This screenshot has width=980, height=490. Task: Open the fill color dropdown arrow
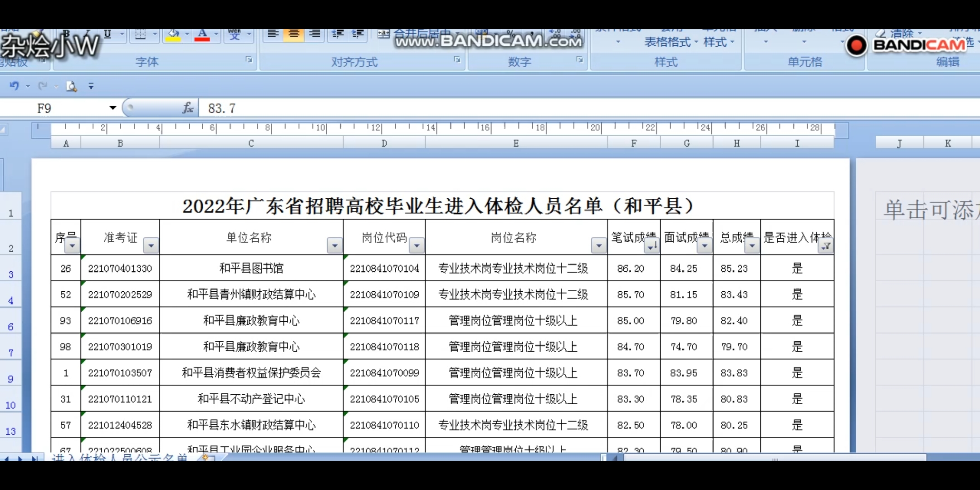[187, 34]
